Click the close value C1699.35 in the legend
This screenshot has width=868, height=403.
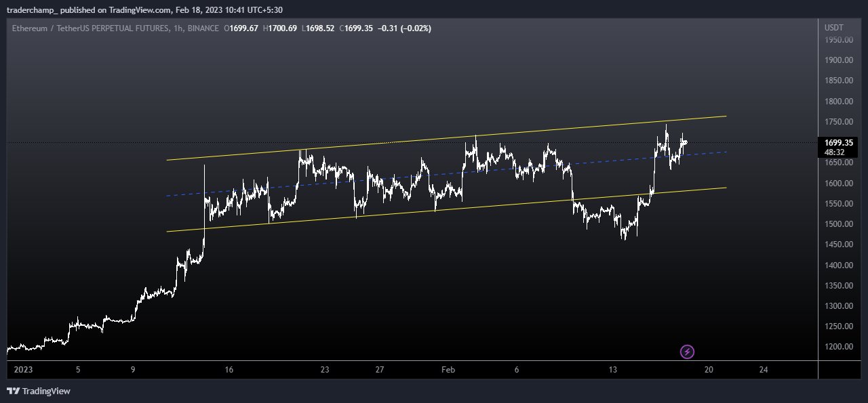point(355,28)
